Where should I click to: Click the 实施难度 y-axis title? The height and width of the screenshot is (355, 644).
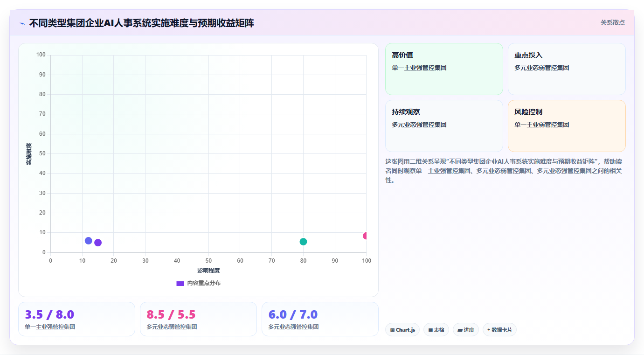[x=29, y=154]
